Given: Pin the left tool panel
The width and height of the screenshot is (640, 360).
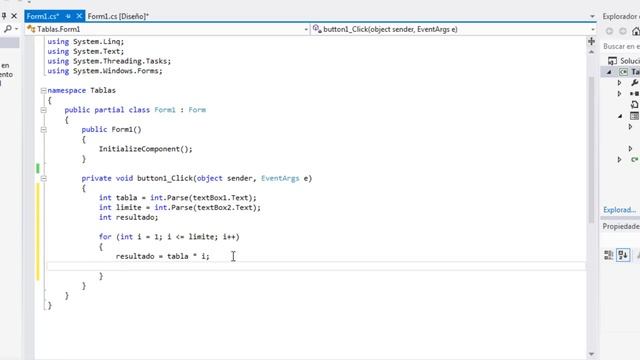Looking at the screenshot, I should [4, 16].
